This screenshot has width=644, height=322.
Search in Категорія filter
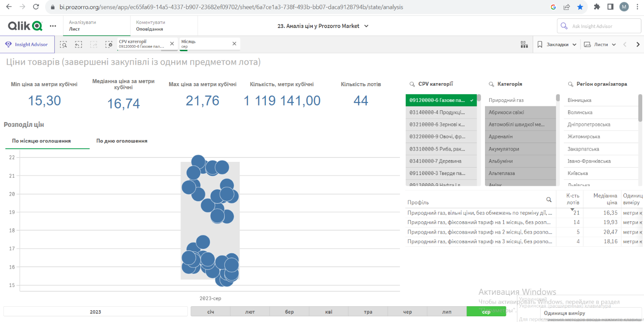tap(492, 84)
